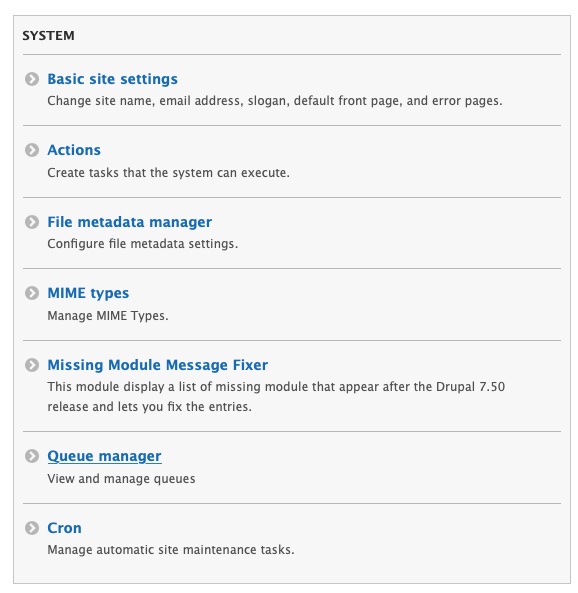Image resolution: width=578 pixels, height=593 pixels.
Task: Click the SYSTEM section heading
Action: coord(48,36)
